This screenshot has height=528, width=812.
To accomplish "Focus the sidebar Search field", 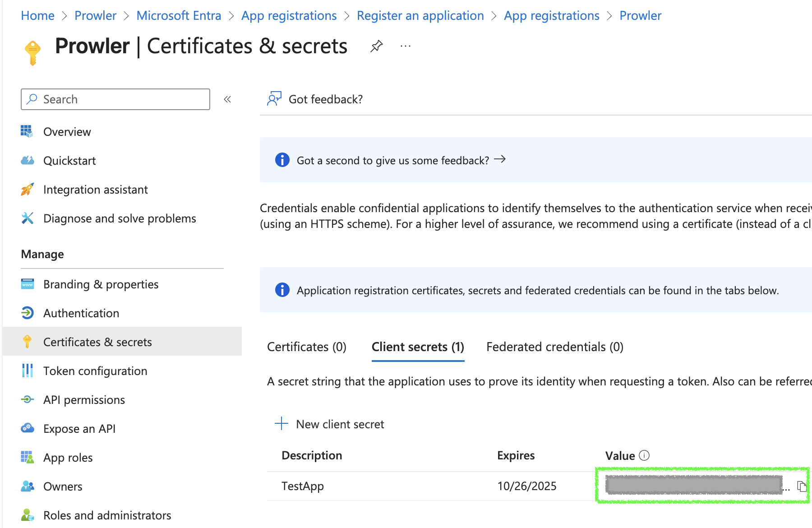I will pos(115,99).
